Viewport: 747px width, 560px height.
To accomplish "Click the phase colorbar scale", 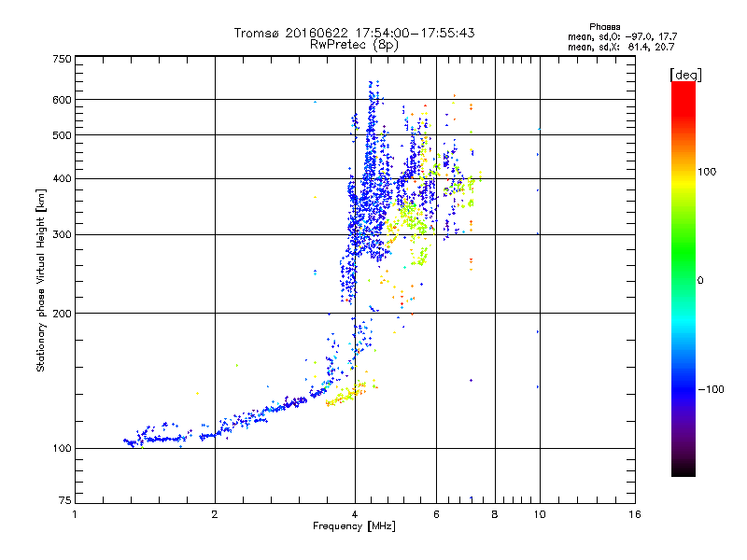I will click(x=684, y=278).
